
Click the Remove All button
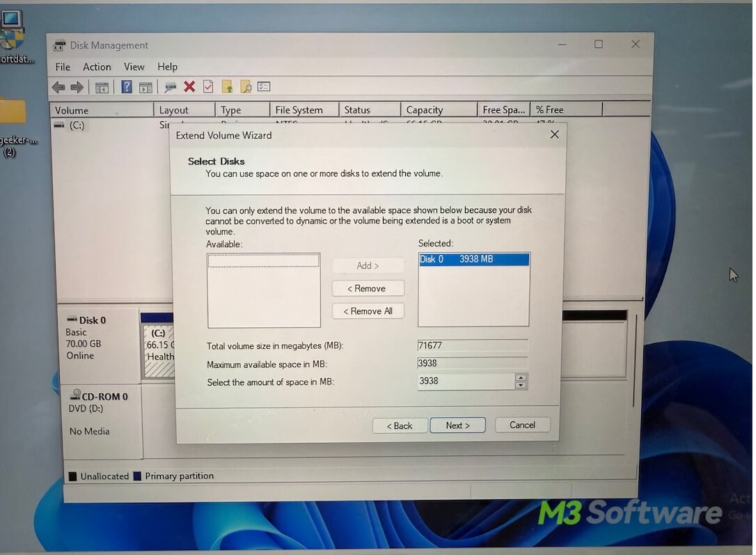(x=368, y=311)
